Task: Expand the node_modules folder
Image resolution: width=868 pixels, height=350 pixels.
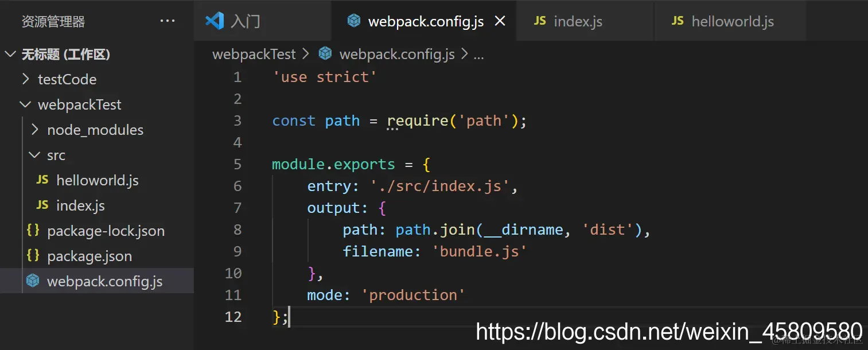Action: click(x=34, y=130)
